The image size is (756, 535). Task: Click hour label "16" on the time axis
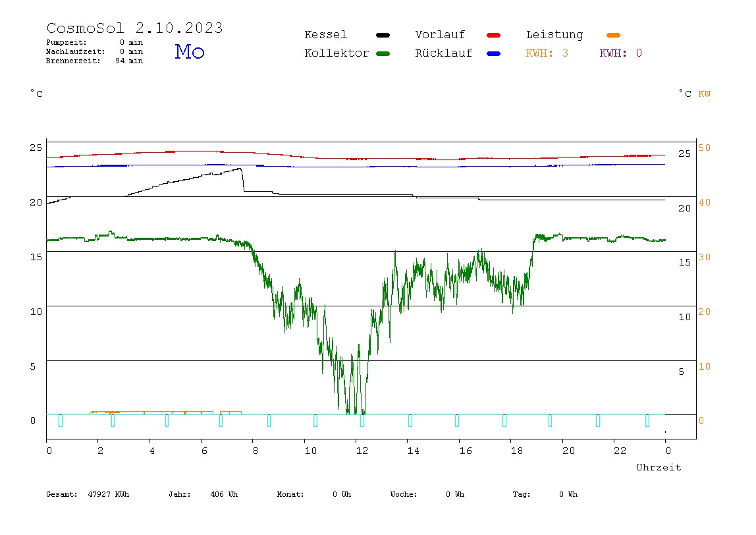click(x=466, y=451)
